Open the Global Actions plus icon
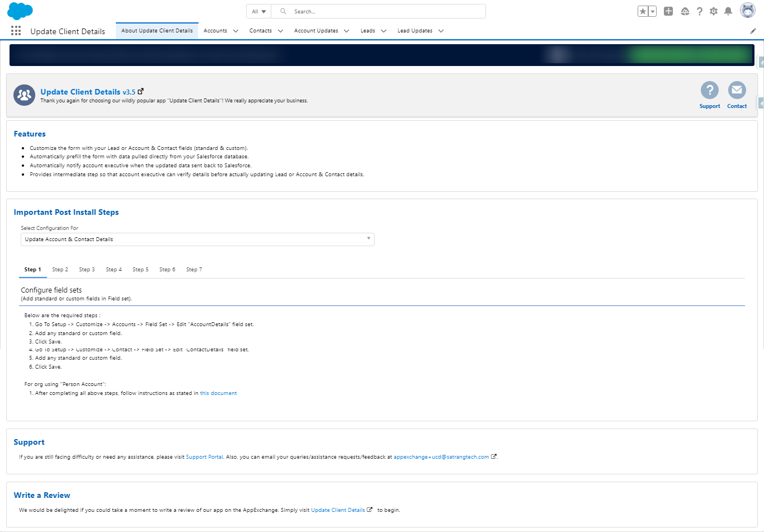 [x=668, y=11]
